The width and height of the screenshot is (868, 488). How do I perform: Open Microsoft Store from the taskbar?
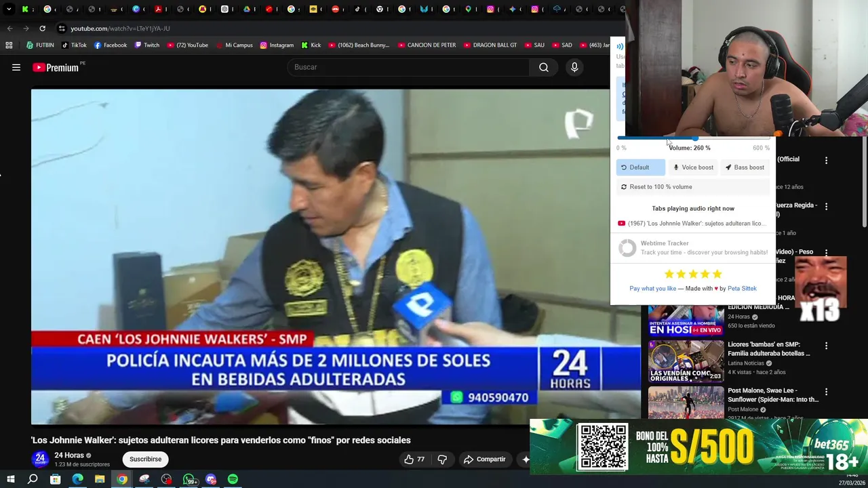click(55, 479)
